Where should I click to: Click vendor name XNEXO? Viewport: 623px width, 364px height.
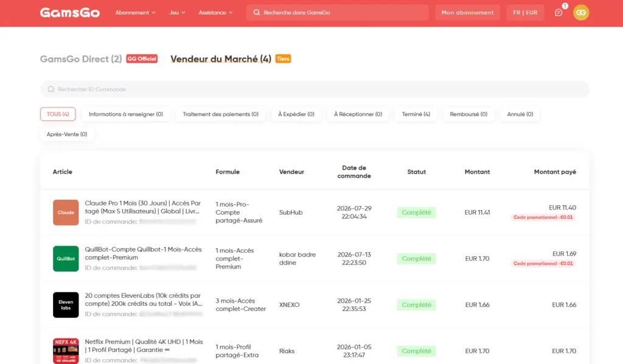pos(289,305)
